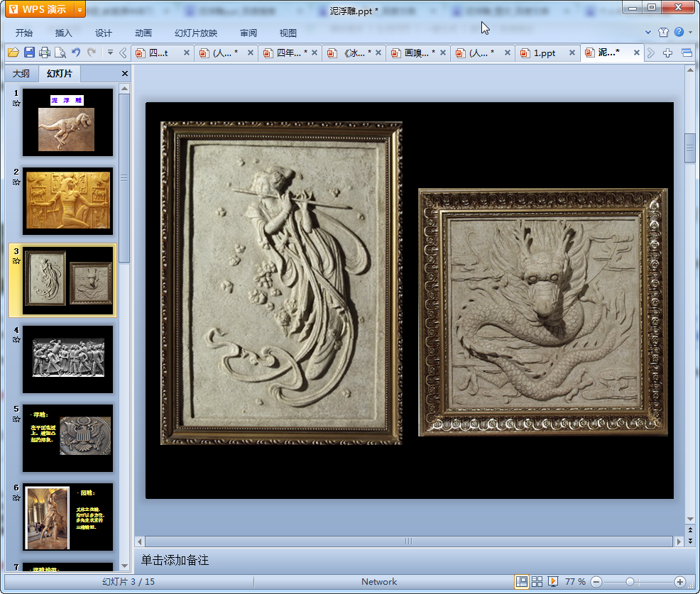Screen dimensions: 700x594
Task: Add a new document tab with plus icon
Action: (x=667, y=53)
